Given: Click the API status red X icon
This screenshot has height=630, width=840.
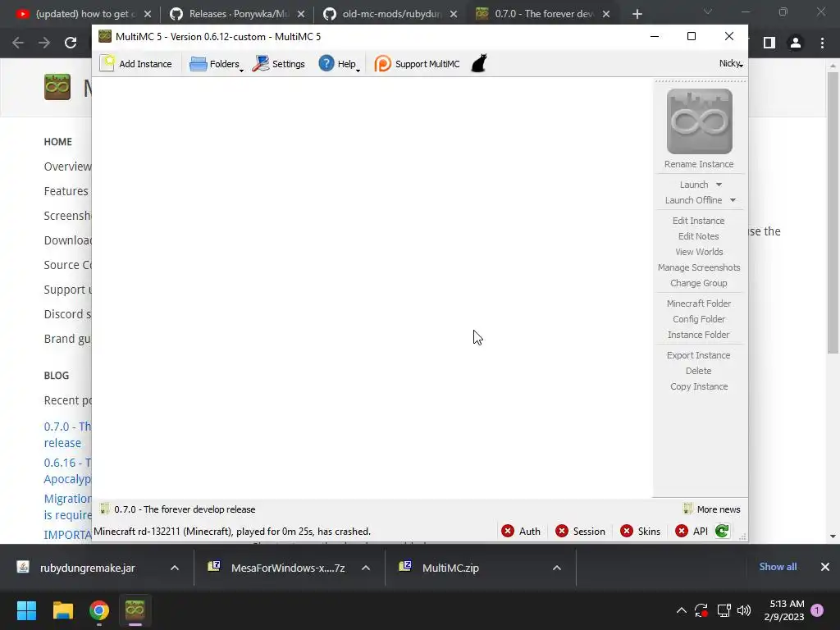Looking at the screenshot, I should [x=682, y=531].
